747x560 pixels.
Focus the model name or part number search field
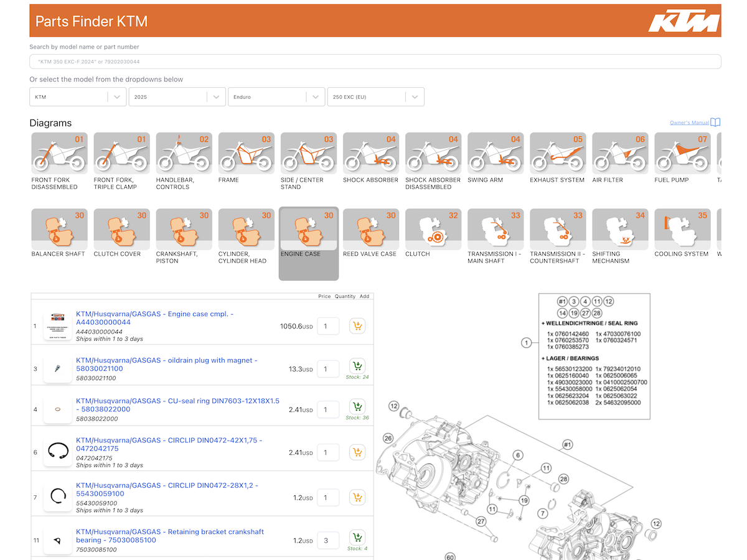pos(375,62)
